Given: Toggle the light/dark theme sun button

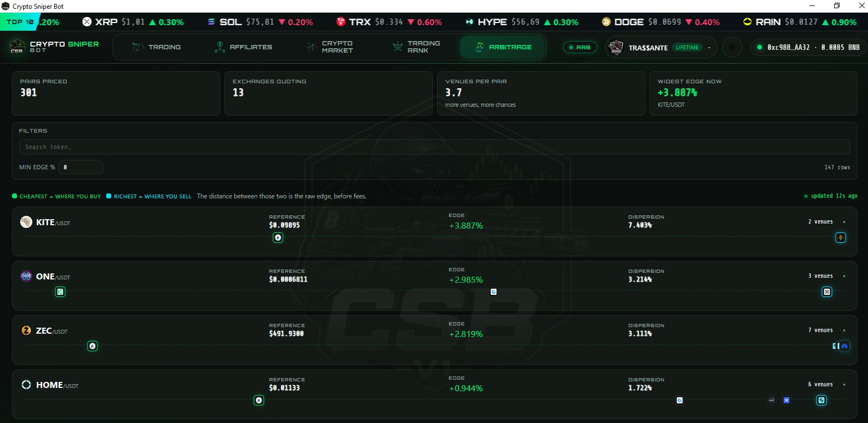Looking at the screenshot, I should click(x=732, y=48).
